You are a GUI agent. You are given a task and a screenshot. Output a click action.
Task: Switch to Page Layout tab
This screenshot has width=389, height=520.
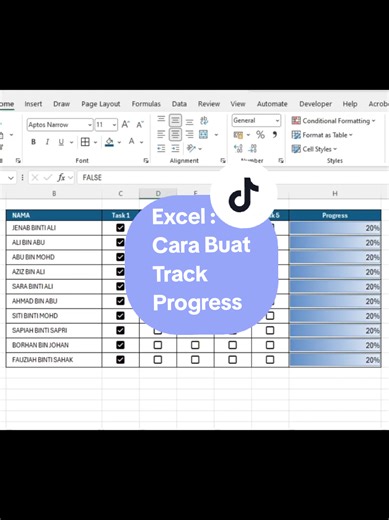[x=101, y=104]
